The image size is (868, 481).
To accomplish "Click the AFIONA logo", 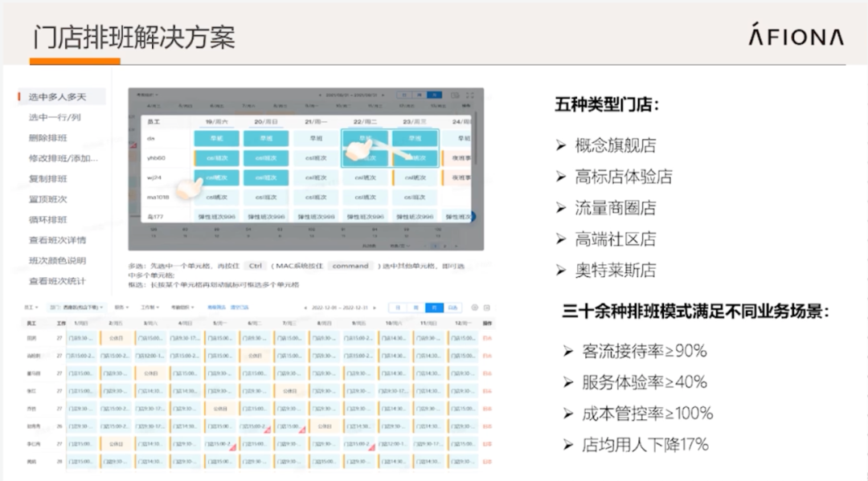I will [x=796, y=35].
